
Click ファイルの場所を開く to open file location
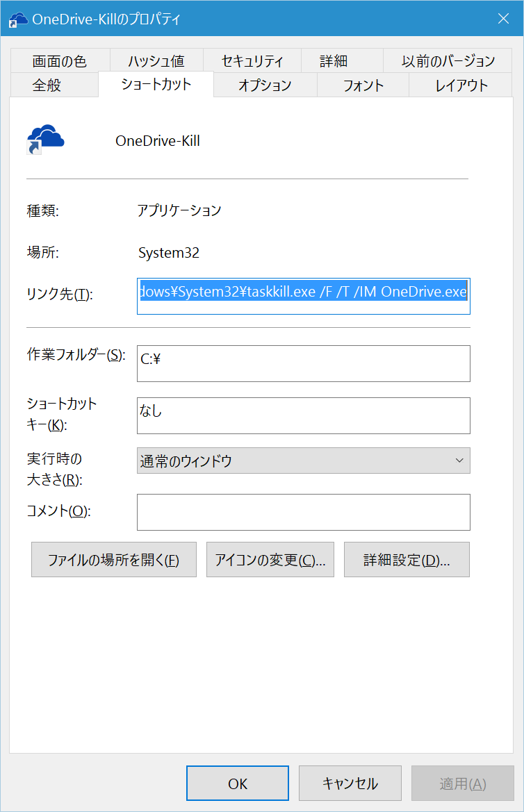pos(113,559)
